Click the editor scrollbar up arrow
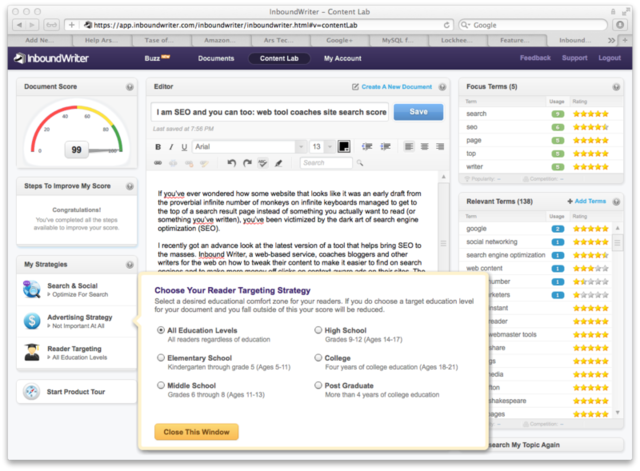This screenshot has height=471, width=640. tap(443, 177)
